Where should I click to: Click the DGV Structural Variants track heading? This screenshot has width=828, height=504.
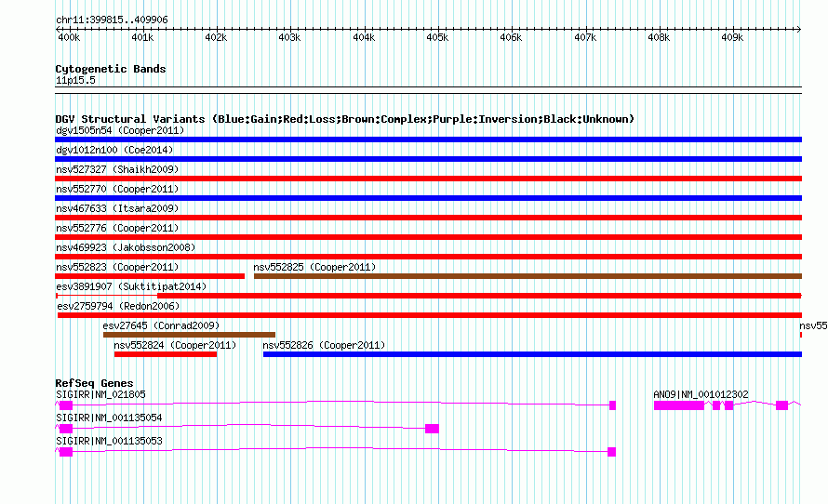(x=344, y=119)
